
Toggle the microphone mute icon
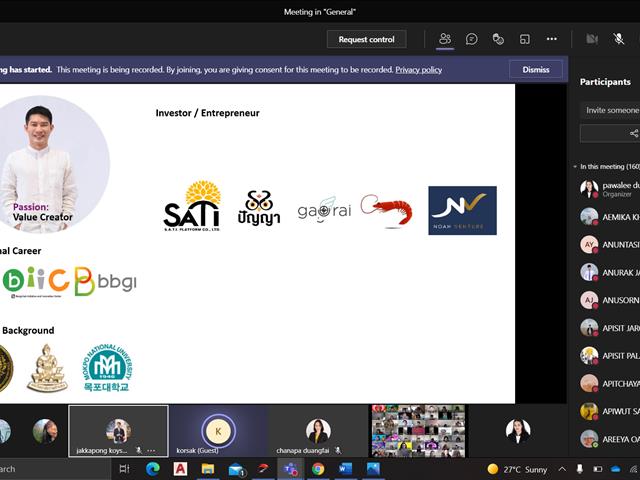click(x=619, y=39)
